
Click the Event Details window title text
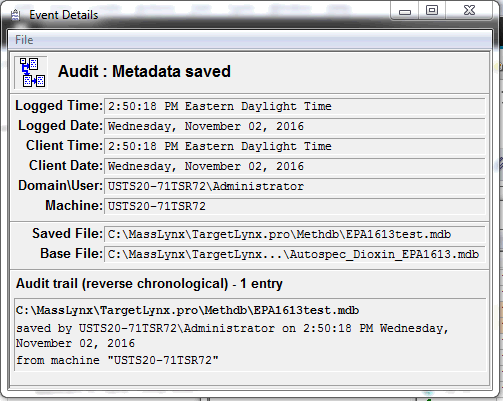[x=64, y=15]
